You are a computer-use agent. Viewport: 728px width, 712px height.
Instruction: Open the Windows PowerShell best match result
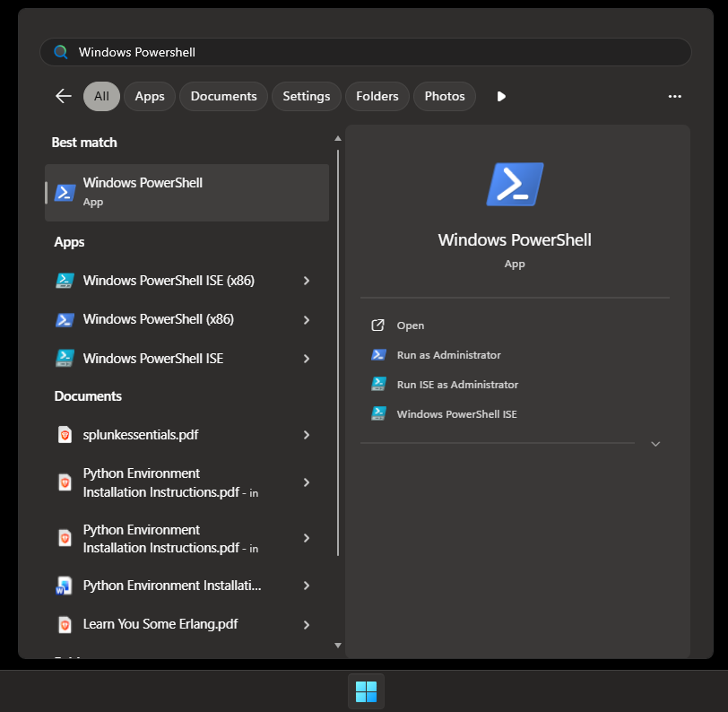[x=186, y=192]
